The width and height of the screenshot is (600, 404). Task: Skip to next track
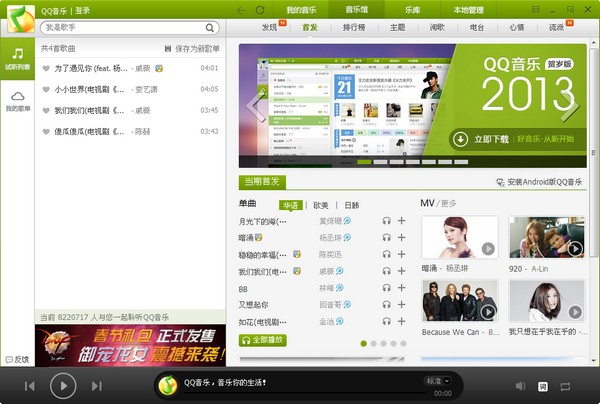tap(97, 386)
